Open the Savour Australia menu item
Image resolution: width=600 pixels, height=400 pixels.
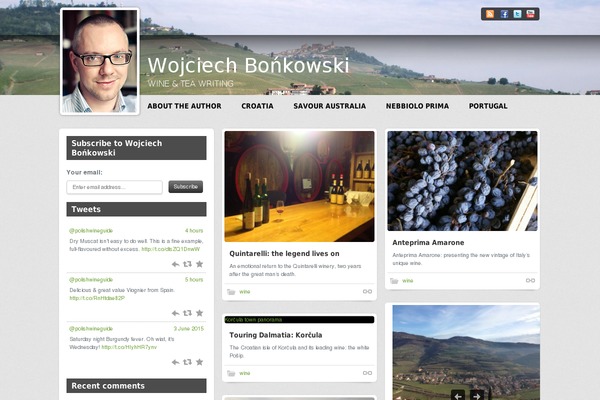[x=329, y=106]
